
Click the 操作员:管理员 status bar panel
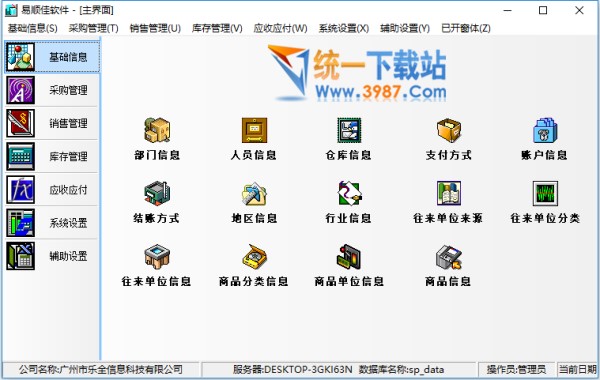point(516,370)
